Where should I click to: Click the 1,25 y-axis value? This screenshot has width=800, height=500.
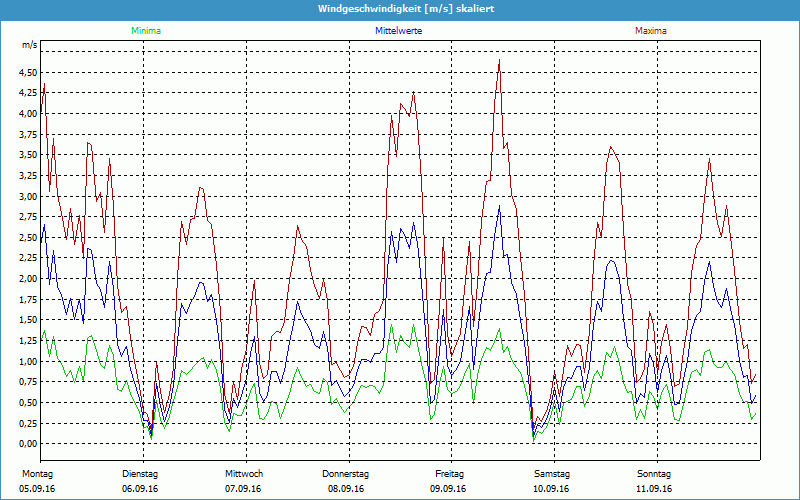pyautogui.click(x=28, y=341)
